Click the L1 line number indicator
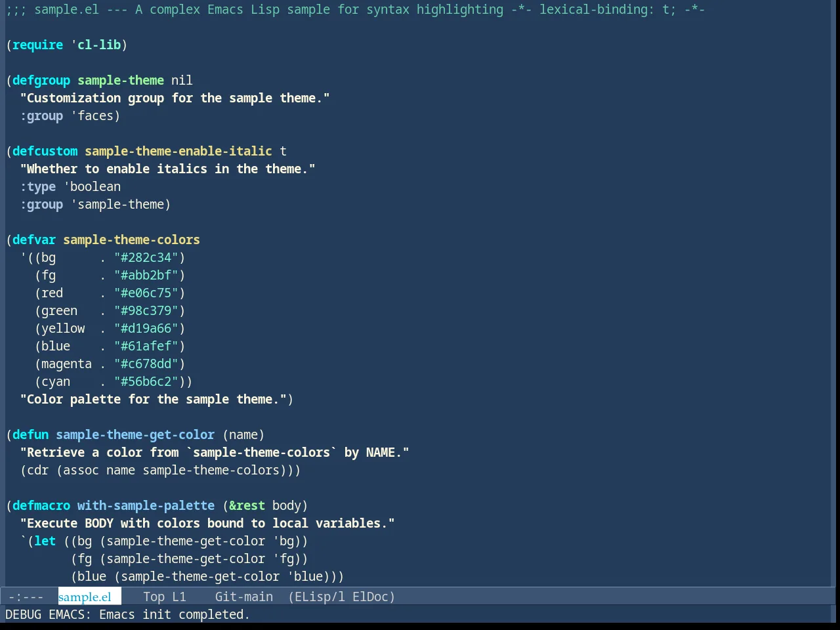Viewport: 840px width, 630px height. pyautogui.click(x=179, y=597)
